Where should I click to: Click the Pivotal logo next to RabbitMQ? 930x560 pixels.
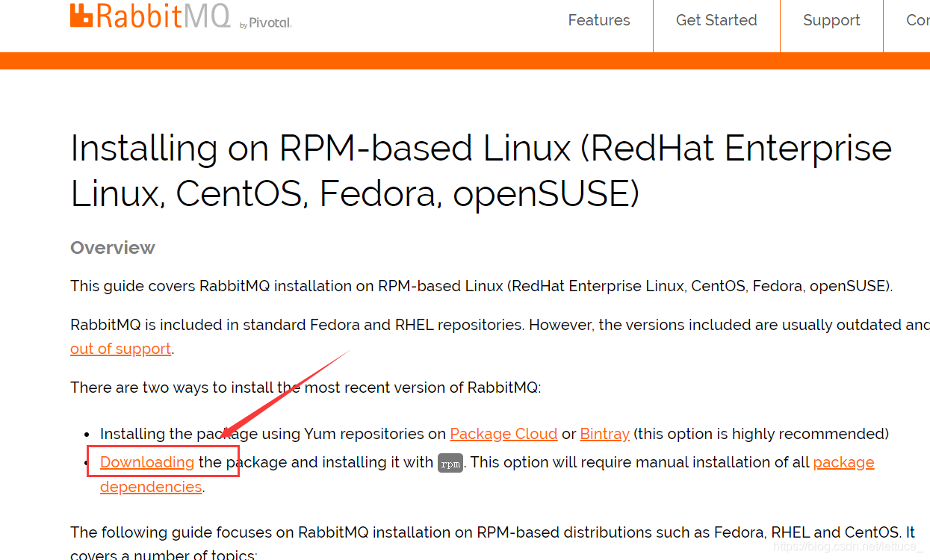(266, 22)
